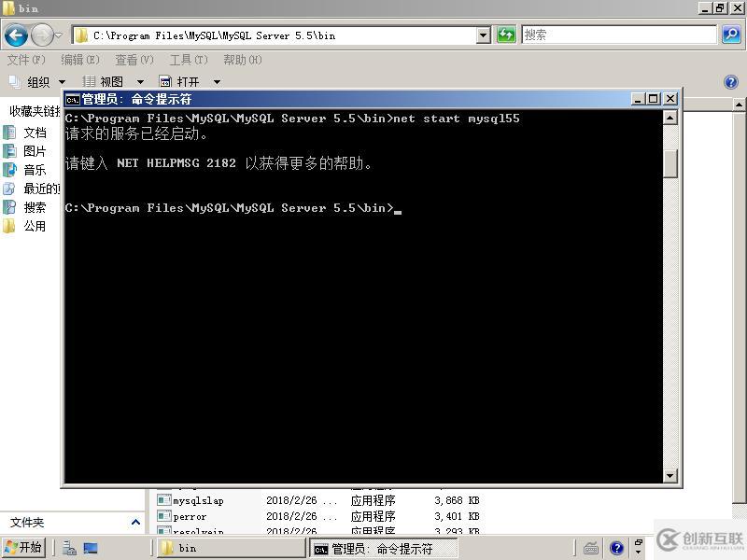This screenshot has width=747, height=560.
Task: Open the 查看(V) menu
Action: pos(134,60)
